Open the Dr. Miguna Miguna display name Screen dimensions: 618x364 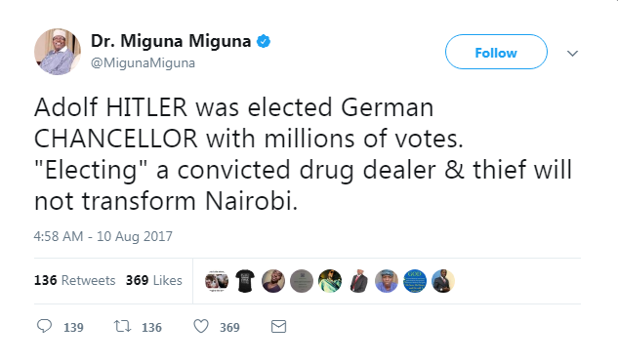pyautogui.click(x=171, y=41)
